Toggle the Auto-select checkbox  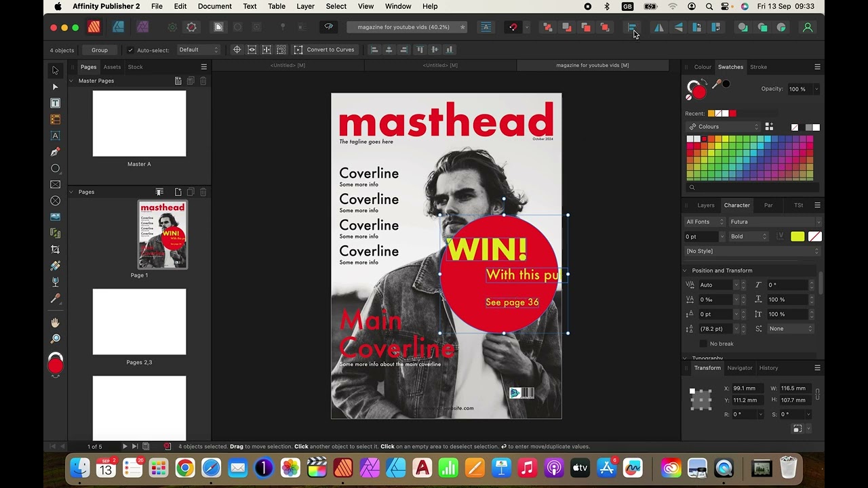[130, 50]
